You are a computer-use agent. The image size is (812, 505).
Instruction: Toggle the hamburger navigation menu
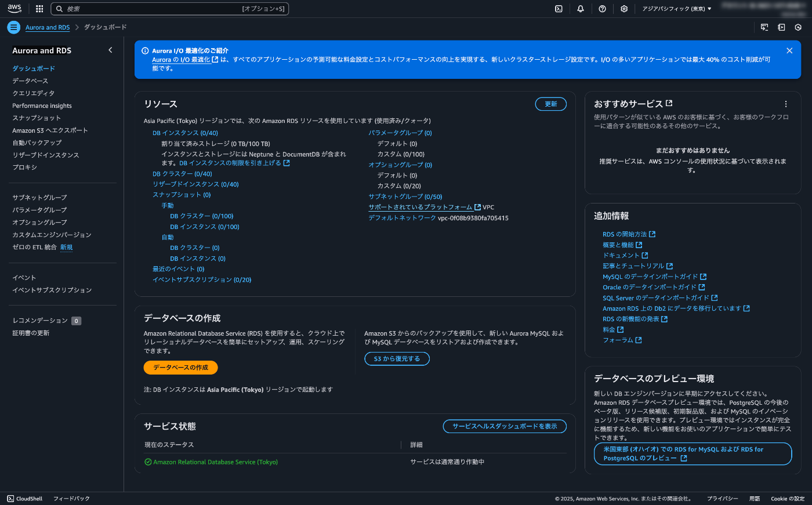[14, 27]
